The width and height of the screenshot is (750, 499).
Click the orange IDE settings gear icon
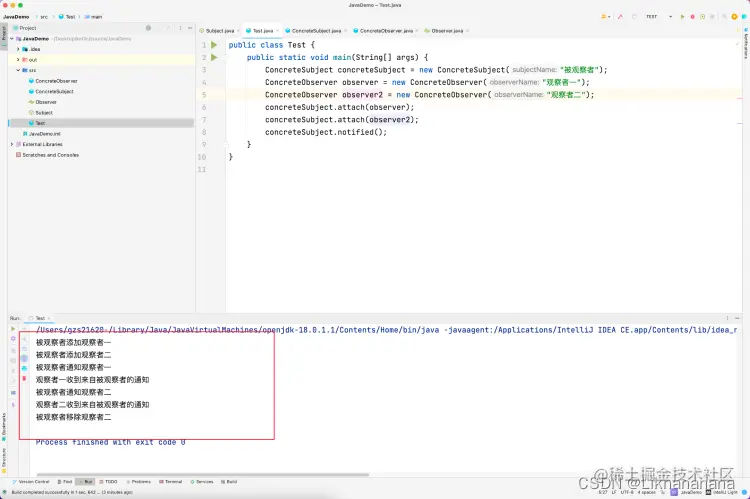click(x=734, y=17)
